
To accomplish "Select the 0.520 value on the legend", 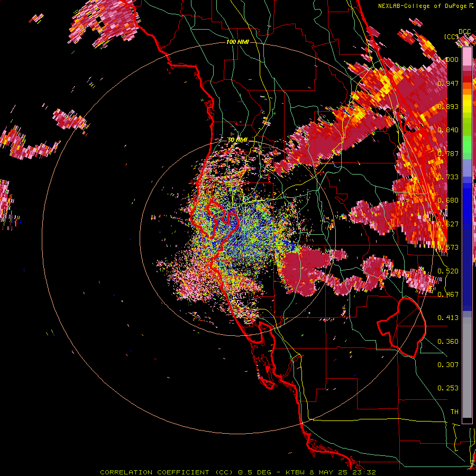I will point(448,271).
